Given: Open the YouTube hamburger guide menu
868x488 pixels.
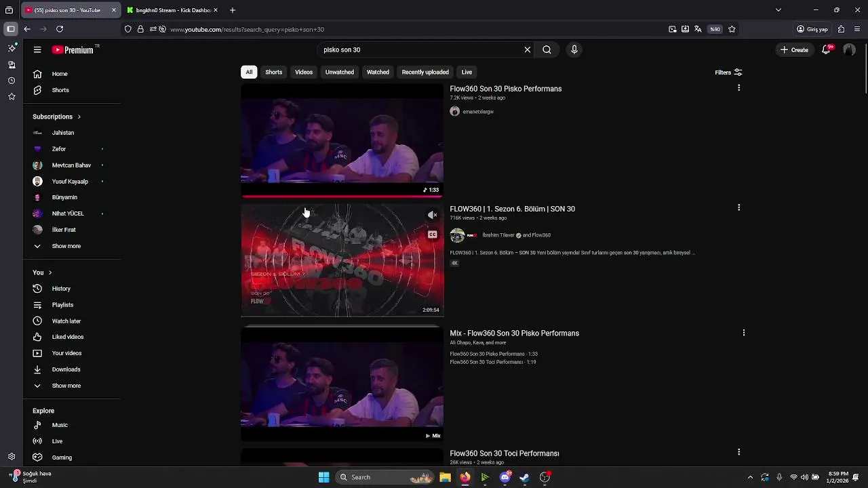Looking at the screenshot, I should (37, 49).
